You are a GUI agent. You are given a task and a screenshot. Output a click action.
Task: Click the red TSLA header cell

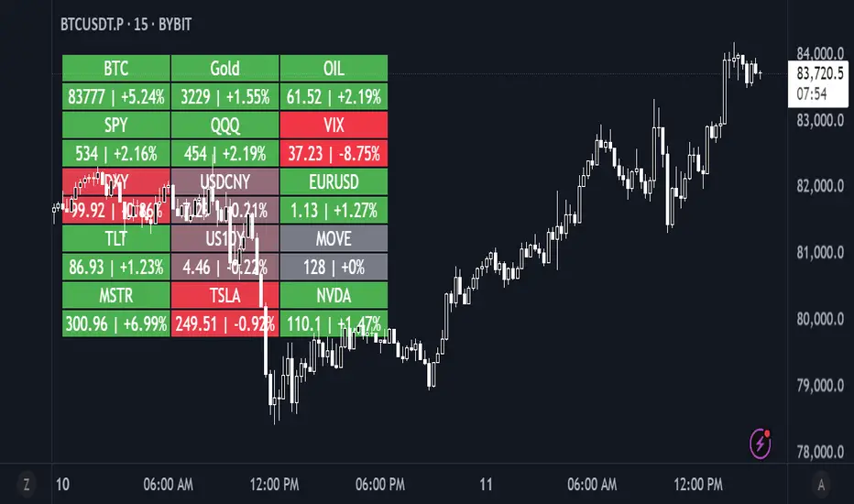point(224,295)
